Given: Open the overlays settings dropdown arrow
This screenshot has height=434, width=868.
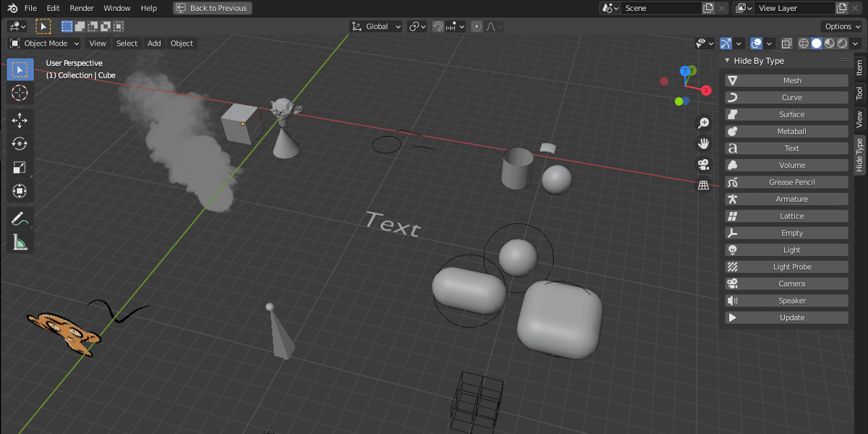Looking at the screenshot, I should [770, 43].
